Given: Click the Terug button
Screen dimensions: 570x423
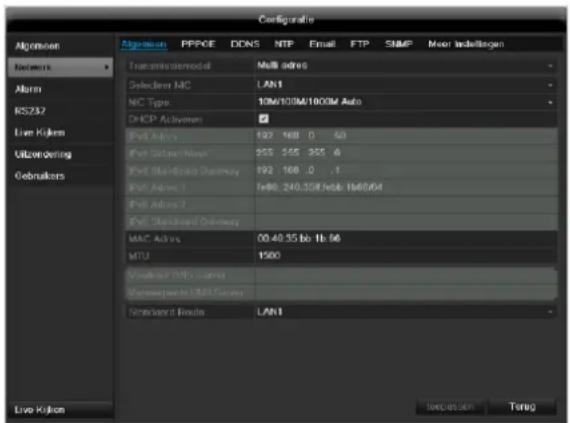Looking at the screenshot, I should click(x=522, y=406).
